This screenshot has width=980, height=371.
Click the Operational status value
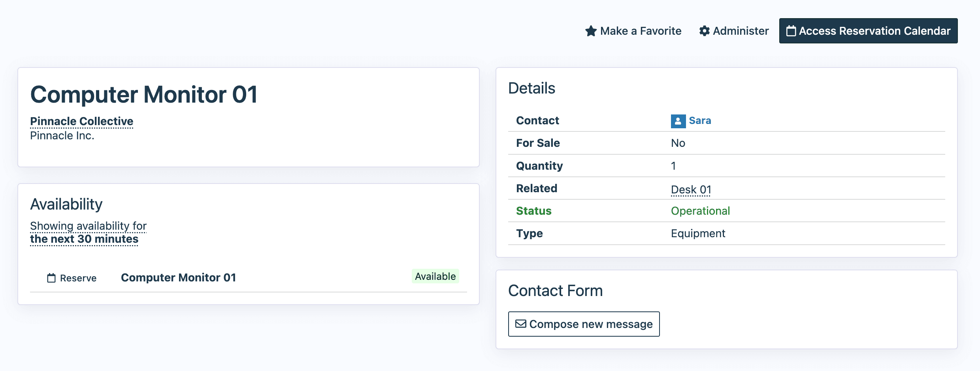[x=700, y=211]
